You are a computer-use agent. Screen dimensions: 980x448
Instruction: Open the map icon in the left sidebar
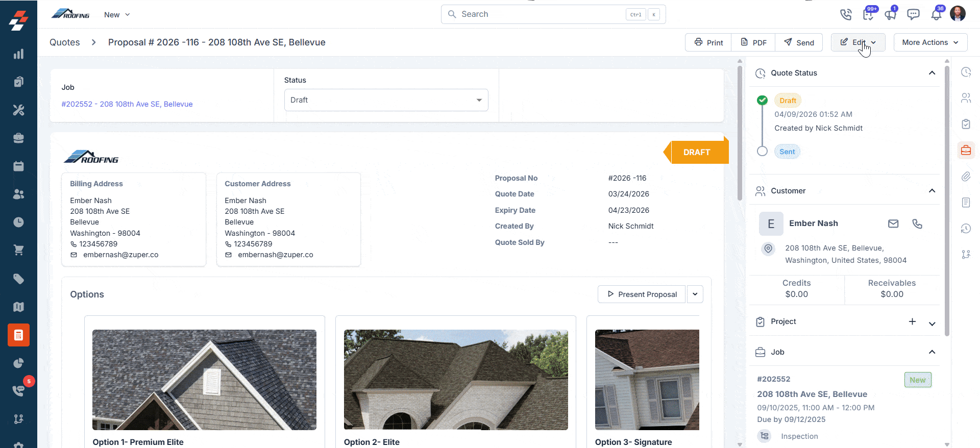(18, 307)
